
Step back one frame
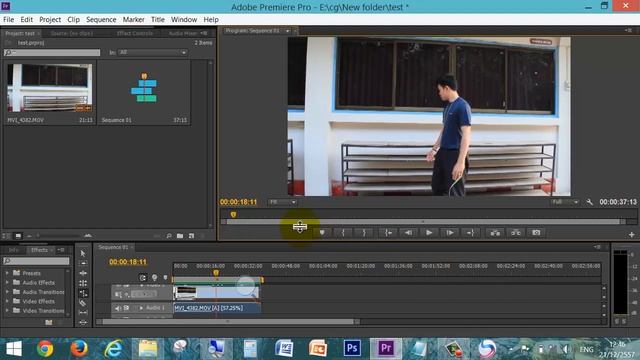point(408,233)
